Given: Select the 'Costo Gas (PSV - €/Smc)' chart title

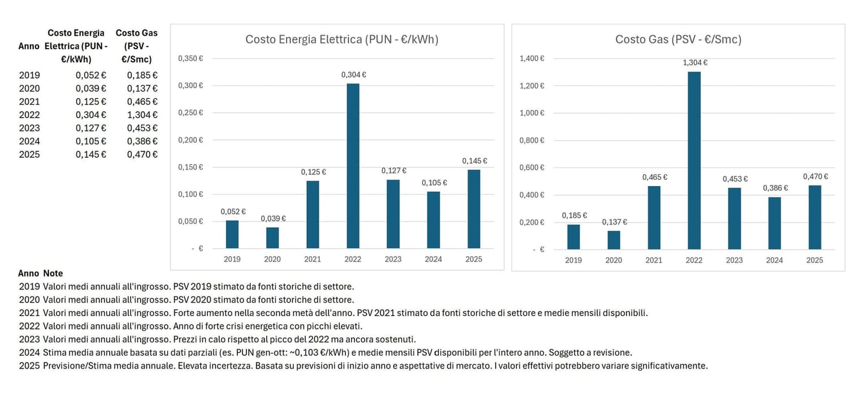Looking at the screenshot, I should [678, 40].
